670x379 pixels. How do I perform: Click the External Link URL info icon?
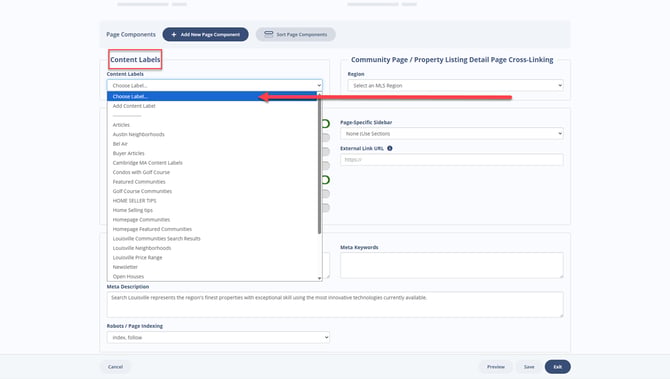click(x=390, y=148)
